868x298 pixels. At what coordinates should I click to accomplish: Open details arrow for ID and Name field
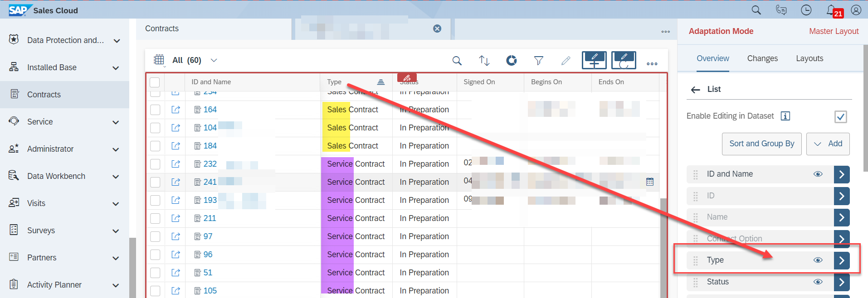(x=842, y=174)
